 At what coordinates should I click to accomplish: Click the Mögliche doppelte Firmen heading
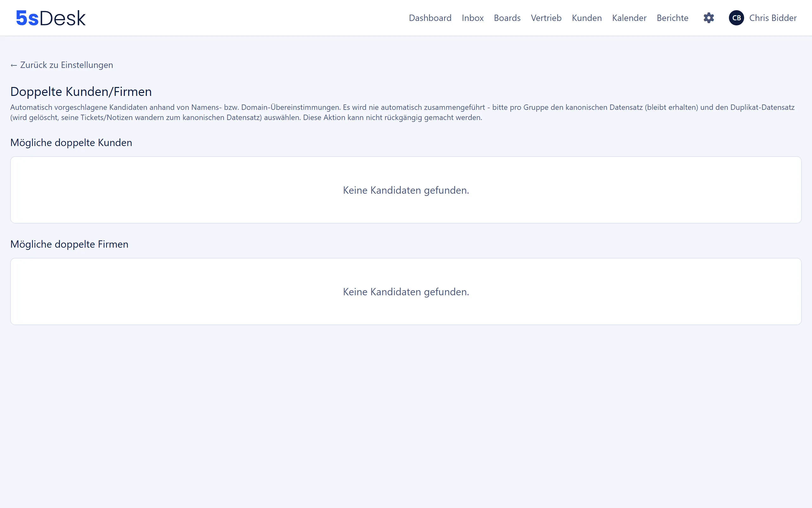69,244
